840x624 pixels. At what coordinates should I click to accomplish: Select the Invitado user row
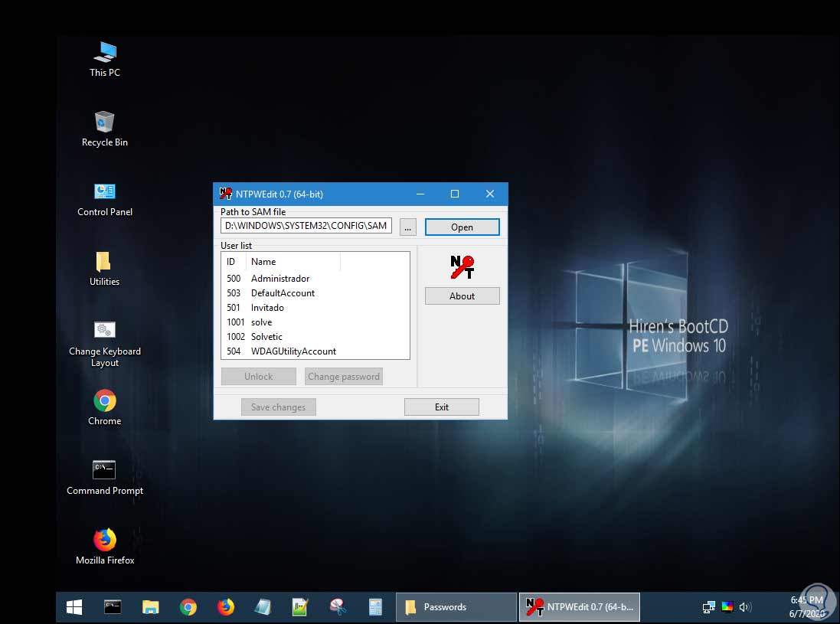(x=315, y=308)
